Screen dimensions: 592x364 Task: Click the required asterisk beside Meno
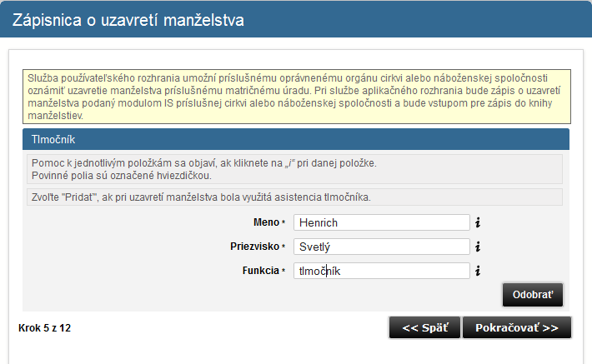pos(283,222)
